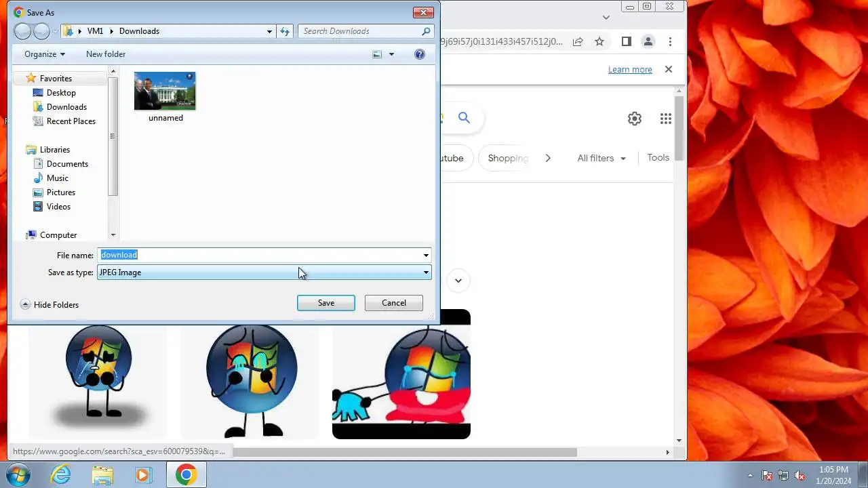Open the File name history dropdown

[x=426, y=256]
